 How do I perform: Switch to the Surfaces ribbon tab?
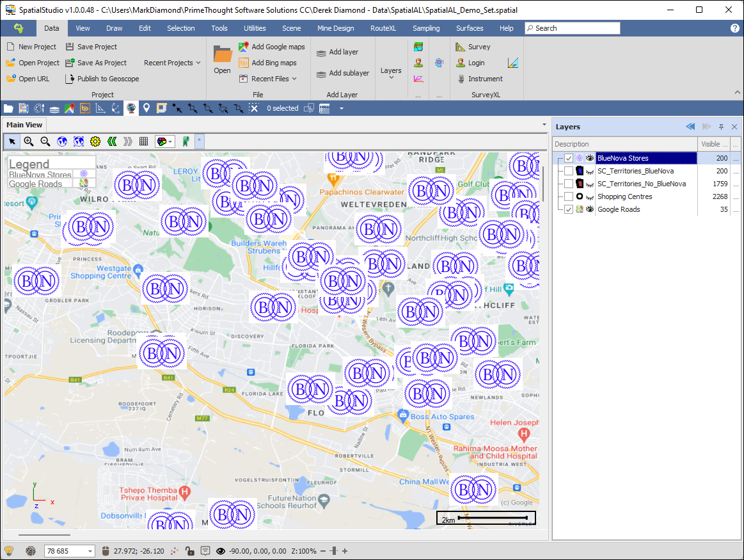pos(470,28)
